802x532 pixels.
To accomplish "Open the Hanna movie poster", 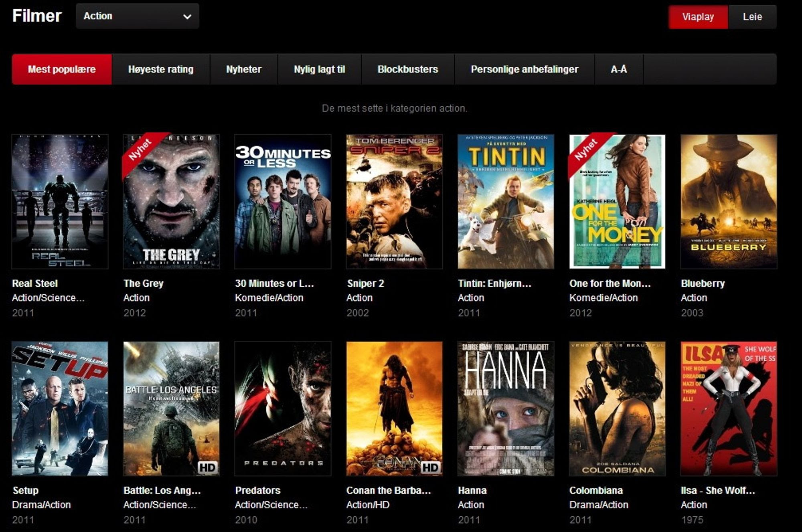I will pyautogui.click(x=506, y=409).
